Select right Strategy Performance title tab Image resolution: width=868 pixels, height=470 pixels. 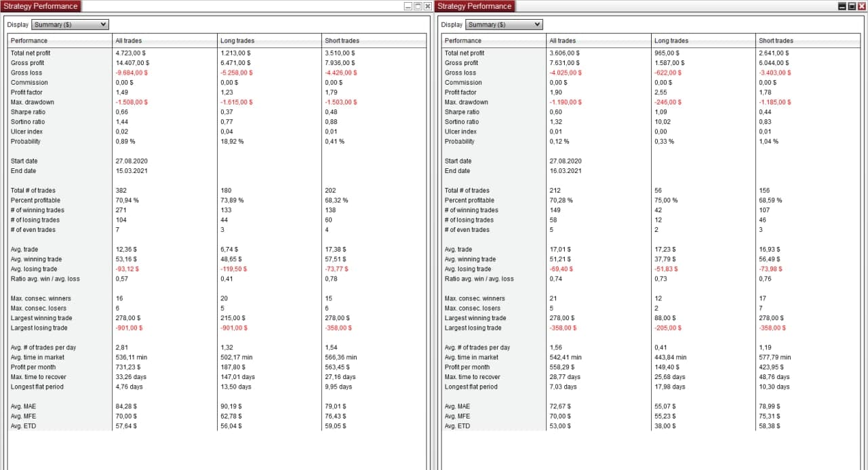point(475,6)
